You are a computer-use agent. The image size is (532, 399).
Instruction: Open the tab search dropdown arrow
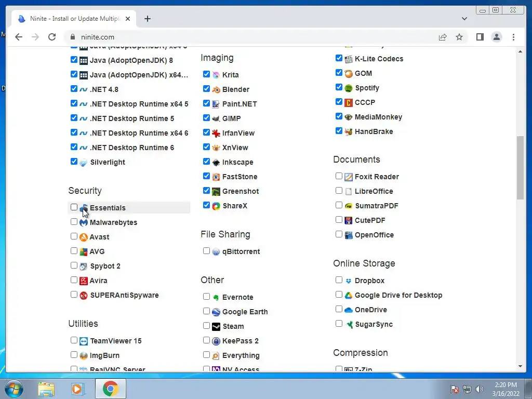(464, 19)
